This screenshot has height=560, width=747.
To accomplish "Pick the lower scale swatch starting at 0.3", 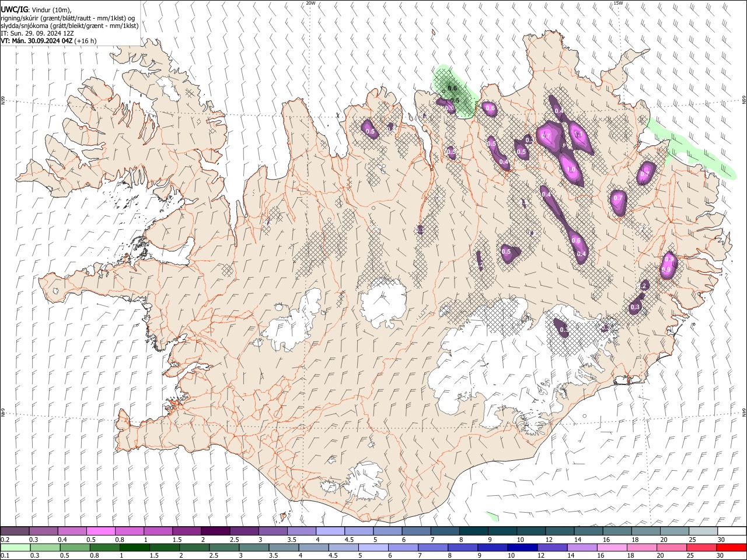I will click(x=45, y=547).
